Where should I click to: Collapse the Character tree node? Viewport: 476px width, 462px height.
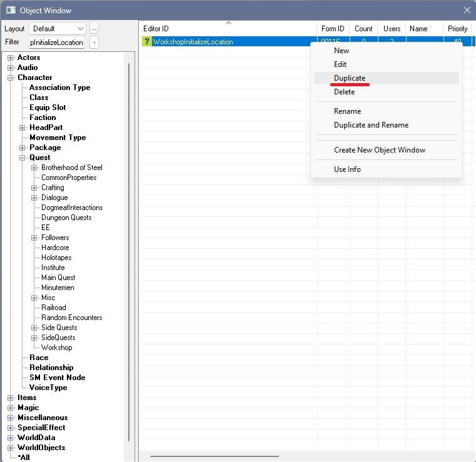pyautogui.click(x=11, y=78)
